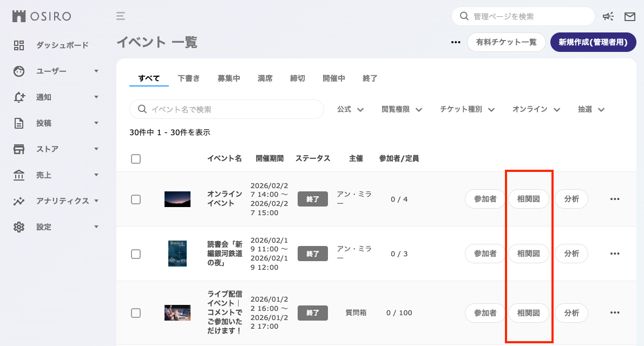644x346 pixels.
Task: Click the hamburger menu icon
Action: click(120, 16)
